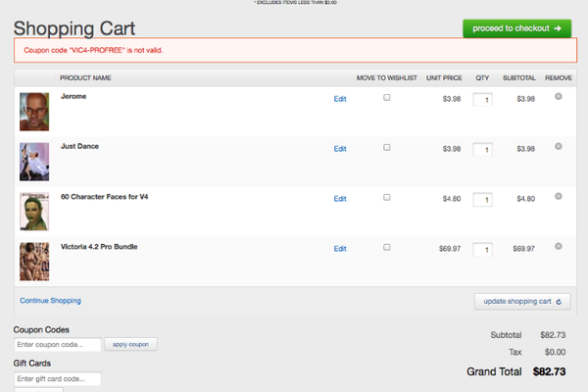Edit the 60 Character Faces item
Screen dimensions: 588x392
340,199
